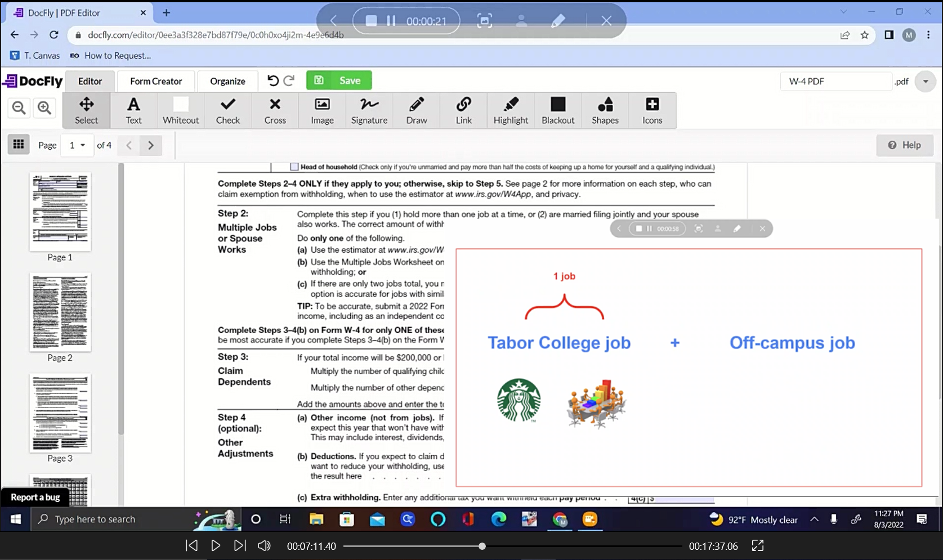Open the tab search chevron in Chrome
943x560 pixels.
click(x=843, y=12)
